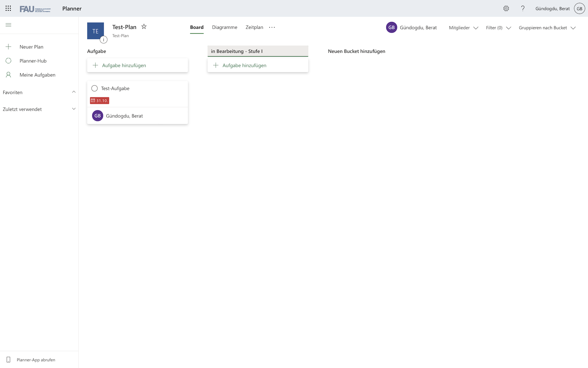
Task: Switch to the Zeitplan tab
Action: 254,27
